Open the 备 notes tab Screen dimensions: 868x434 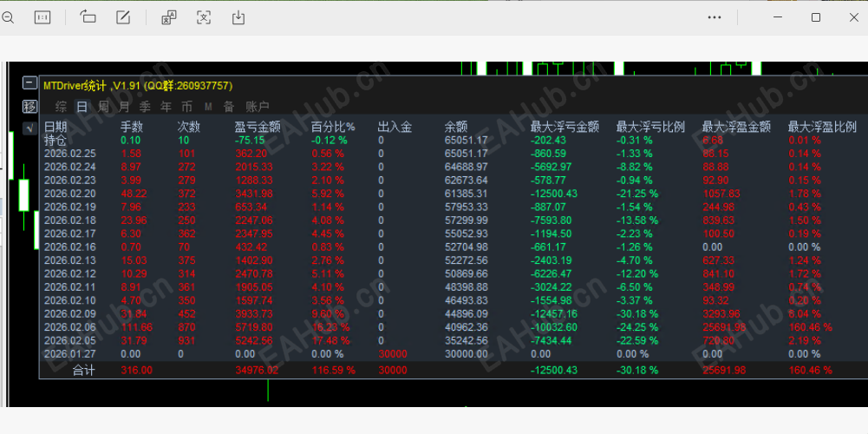229,107
